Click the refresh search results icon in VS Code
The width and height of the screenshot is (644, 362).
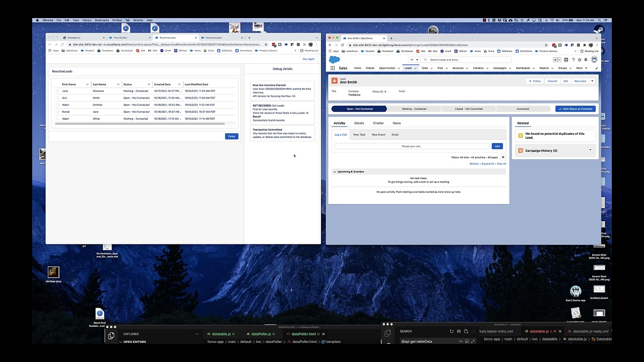coord(451,331)
